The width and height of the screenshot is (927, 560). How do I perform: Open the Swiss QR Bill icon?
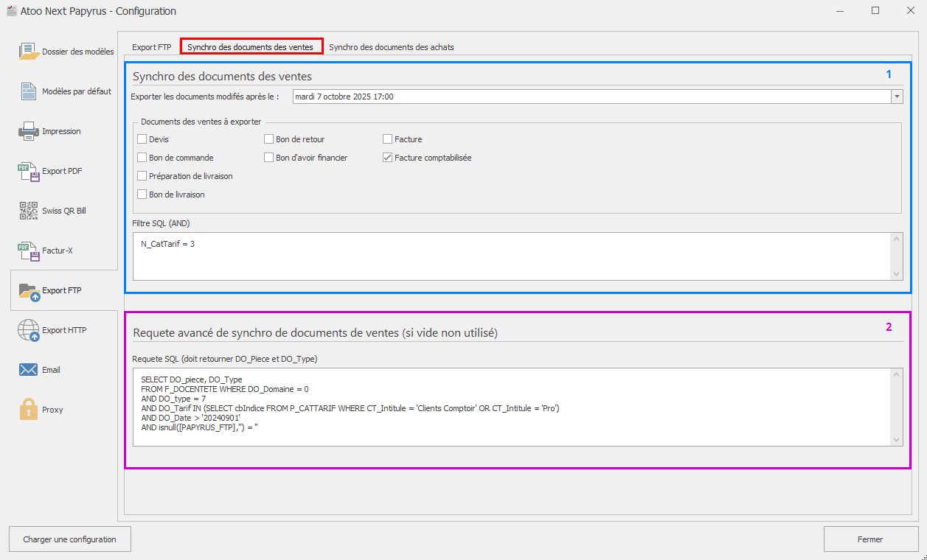click(29, 211)
